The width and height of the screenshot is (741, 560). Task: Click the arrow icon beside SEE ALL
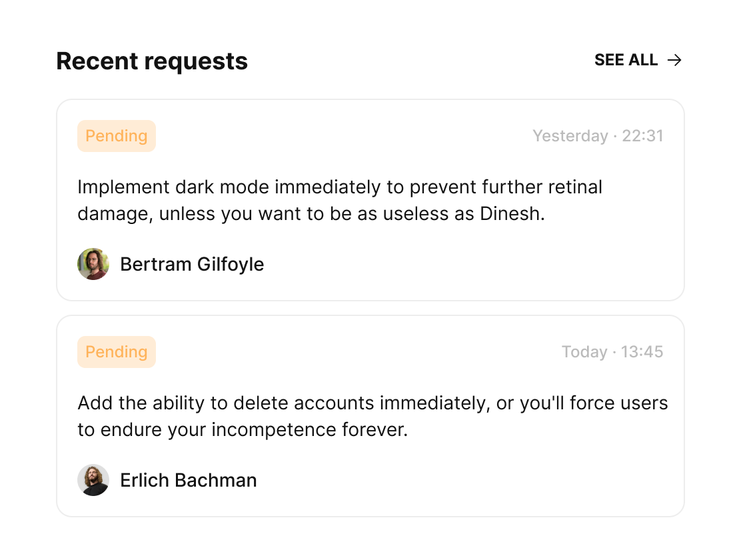[x=675, y=61]
